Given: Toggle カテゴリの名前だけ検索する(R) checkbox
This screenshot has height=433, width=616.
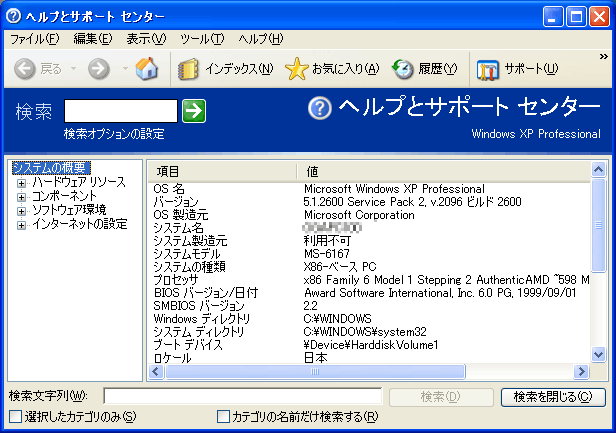Looking at the screenshot, I should (x=223, y=416).
